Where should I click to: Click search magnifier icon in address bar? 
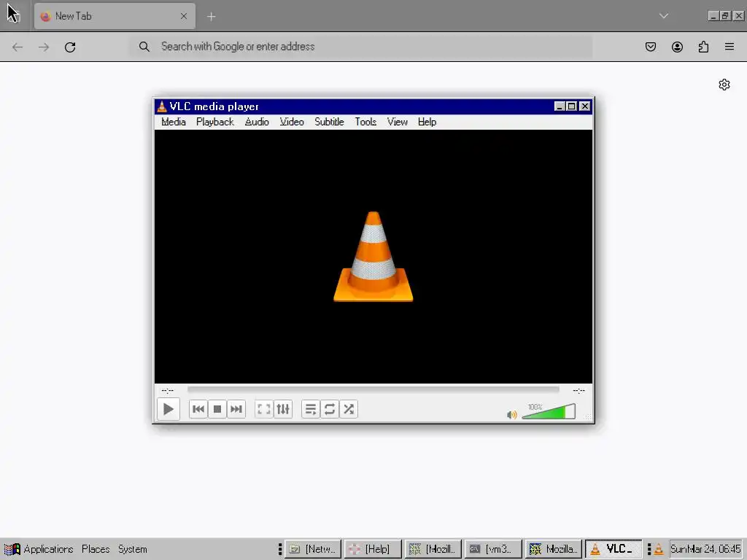click(x=144, y=47)
